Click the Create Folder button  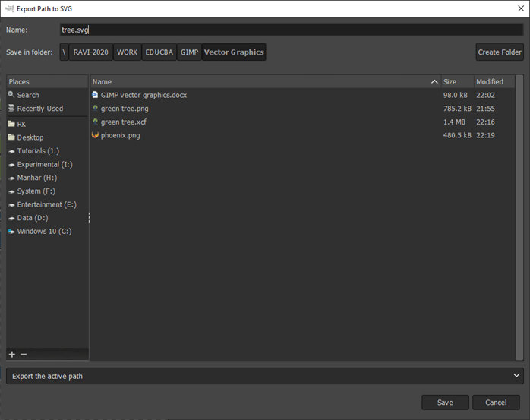(500, 52)
